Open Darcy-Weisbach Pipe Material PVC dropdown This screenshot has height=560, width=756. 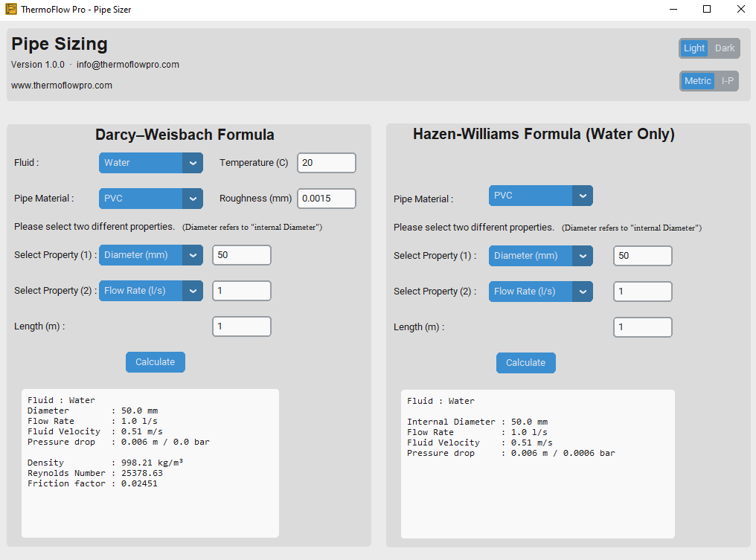click(150, 199)
